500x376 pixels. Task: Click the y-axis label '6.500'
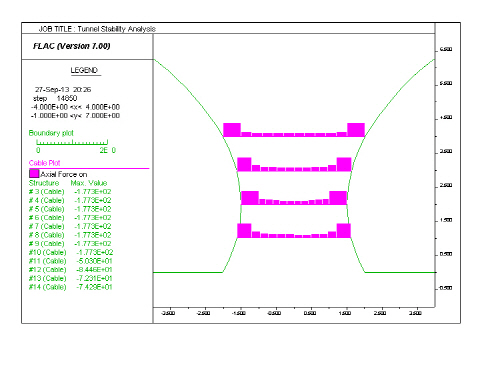tap(446, 49)
